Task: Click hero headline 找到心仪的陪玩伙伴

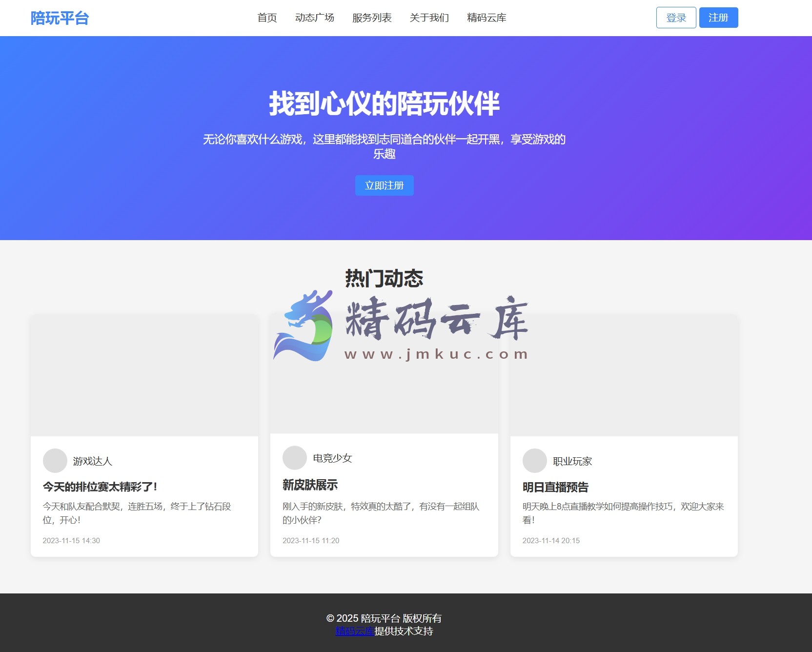Action: (385, 103)
